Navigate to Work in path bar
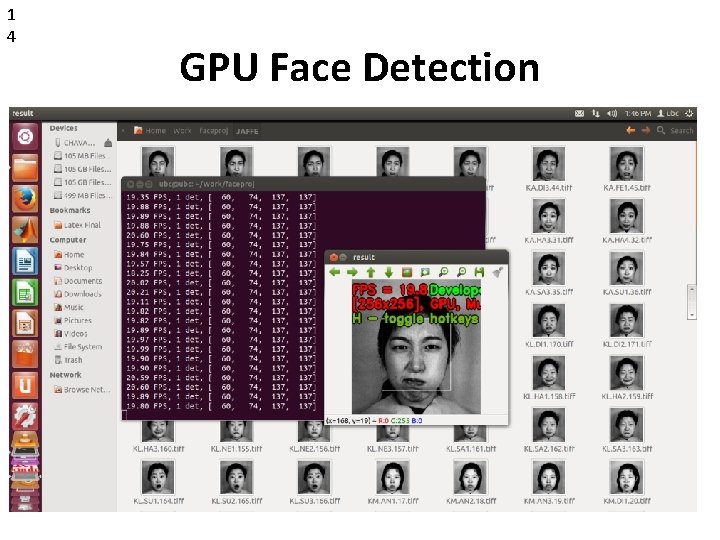The image size is (720, 540). 182,131
